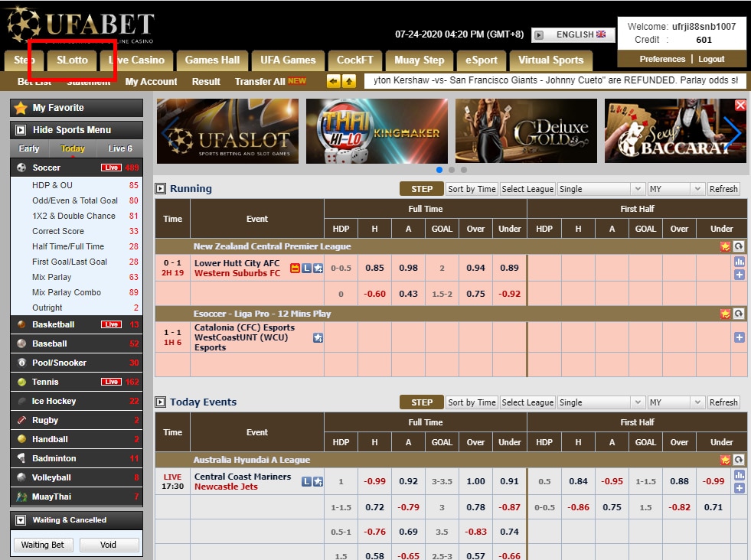Add Catalonia Esports match to favorites

318,337
